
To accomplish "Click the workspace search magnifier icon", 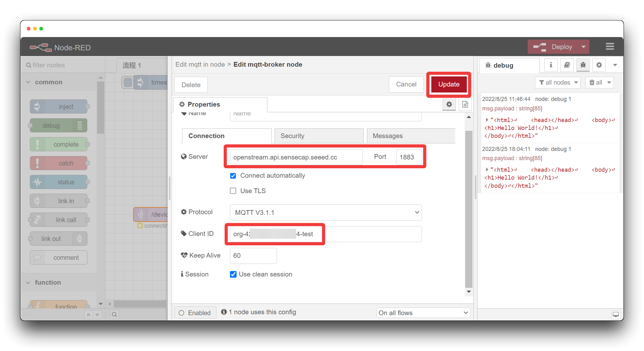I will (x=115, y=315).
